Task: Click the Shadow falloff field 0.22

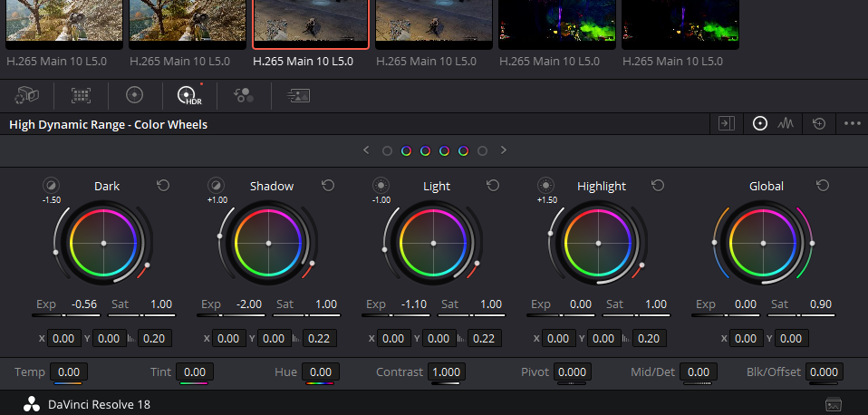Action: click(x=320, y=338)
